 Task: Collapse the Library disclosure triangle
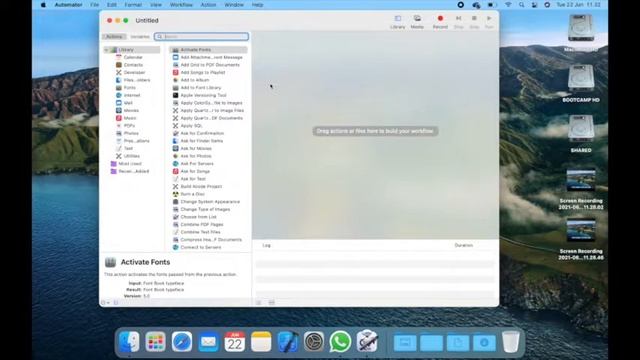(x=106, y=50)
